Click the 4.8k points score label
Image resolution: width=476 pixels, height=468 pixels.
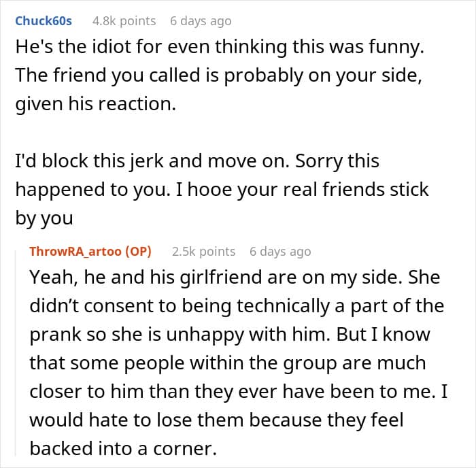click(124, 21)
